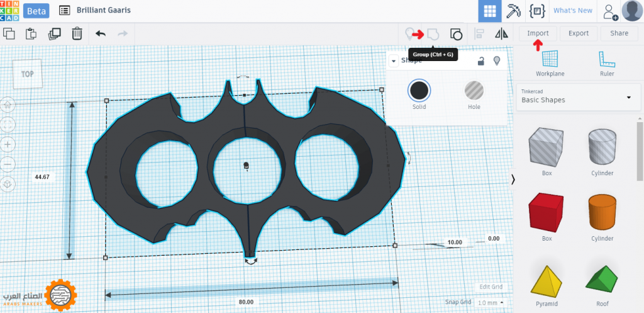Pick the striped hole Cylinder shape
This screenshot has height=313, width=644.
[x=602, y=147]
